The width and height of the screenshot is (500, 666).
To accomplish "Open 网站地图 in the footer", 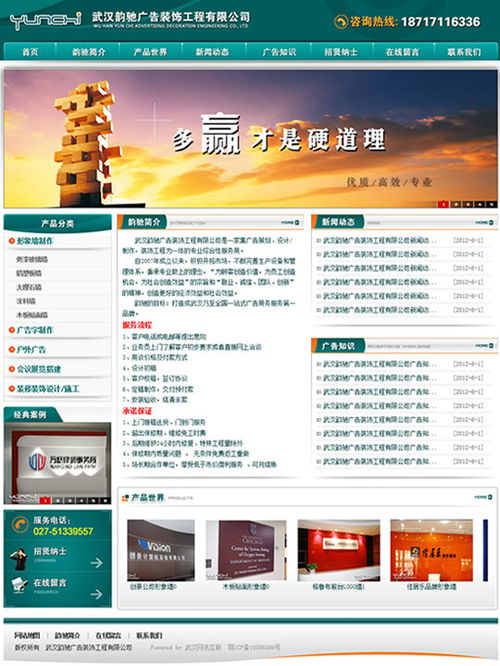I will pos(27,635).
